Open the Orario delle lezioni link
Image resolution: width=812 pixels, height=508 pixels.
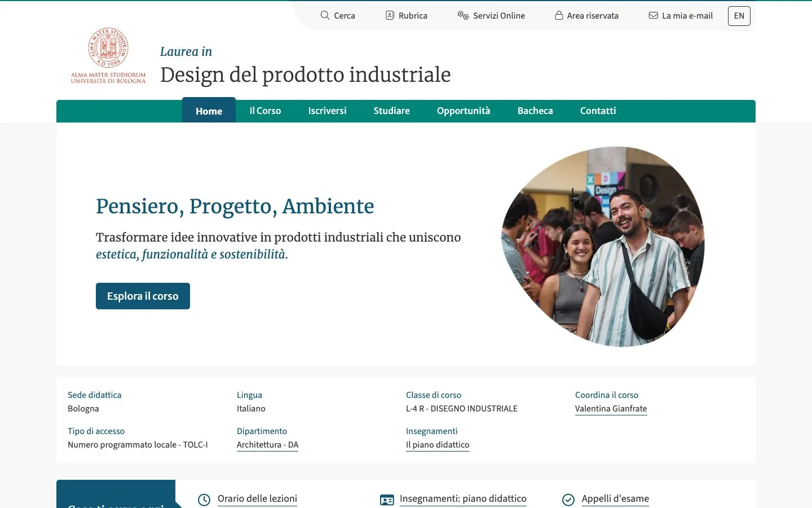click(257, 498)
